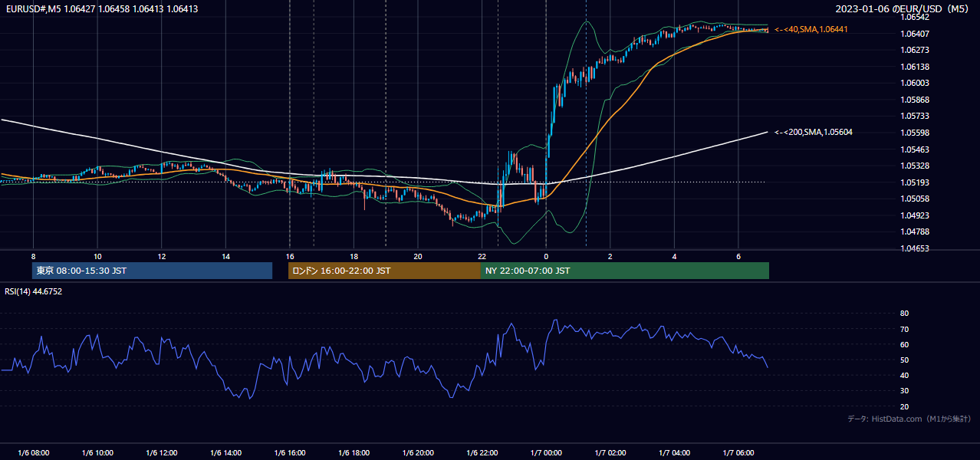Click price level 1.04923 on axis

point(914,215)
